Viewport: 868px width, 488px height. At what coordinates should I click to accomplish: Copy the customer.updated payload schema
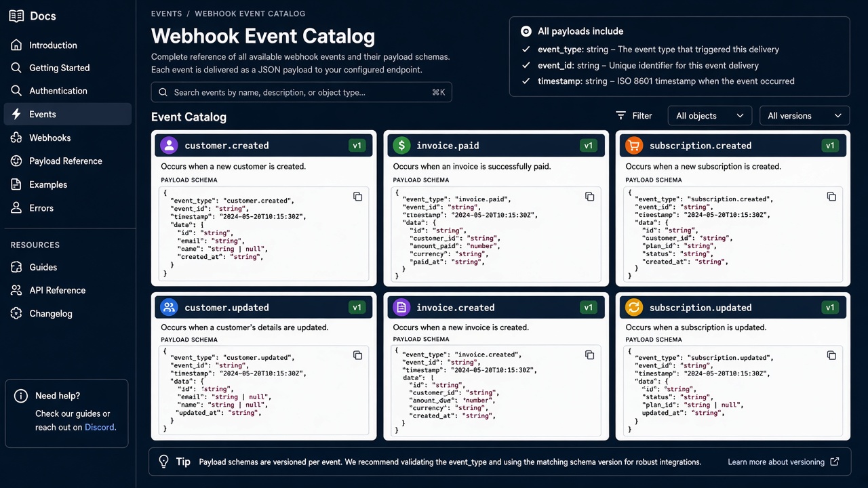(x=357, y=355)
